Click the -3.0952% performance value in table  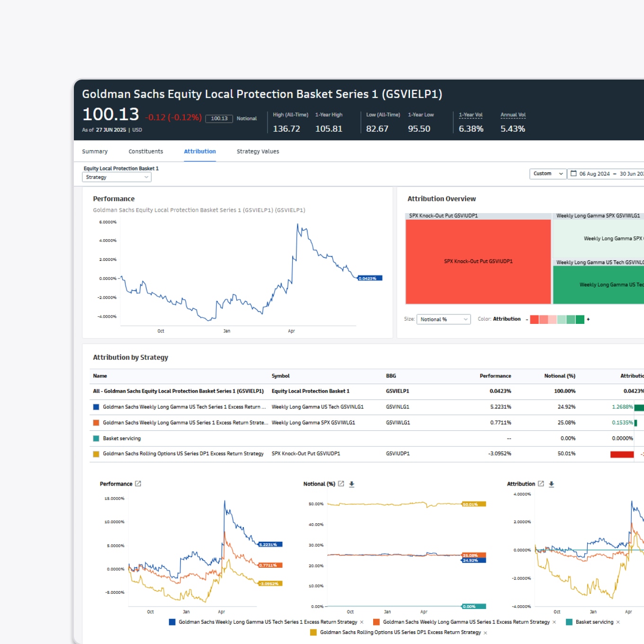click(500, 454)
